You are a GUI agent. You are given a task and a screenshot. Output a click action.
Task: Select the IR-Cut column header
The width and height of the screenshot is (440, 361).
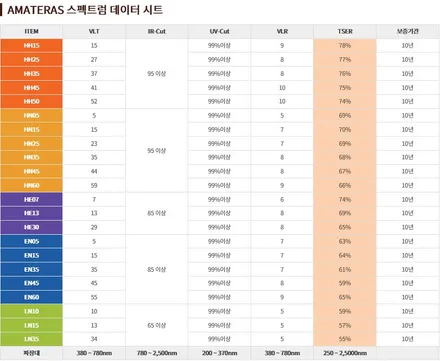point(157,31)
